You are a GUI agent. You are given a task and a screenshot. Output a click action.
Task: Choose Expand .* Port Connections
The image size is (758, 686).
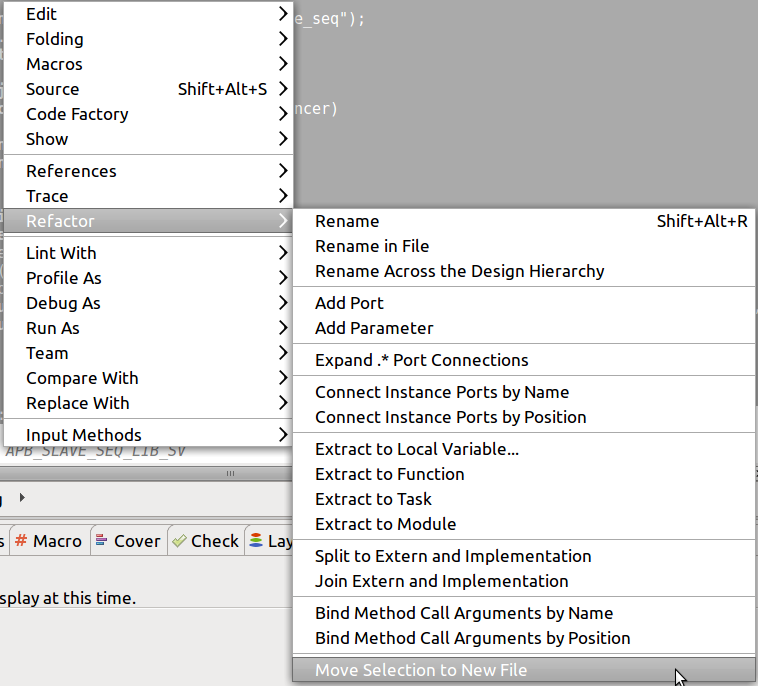tap(421, 360)
